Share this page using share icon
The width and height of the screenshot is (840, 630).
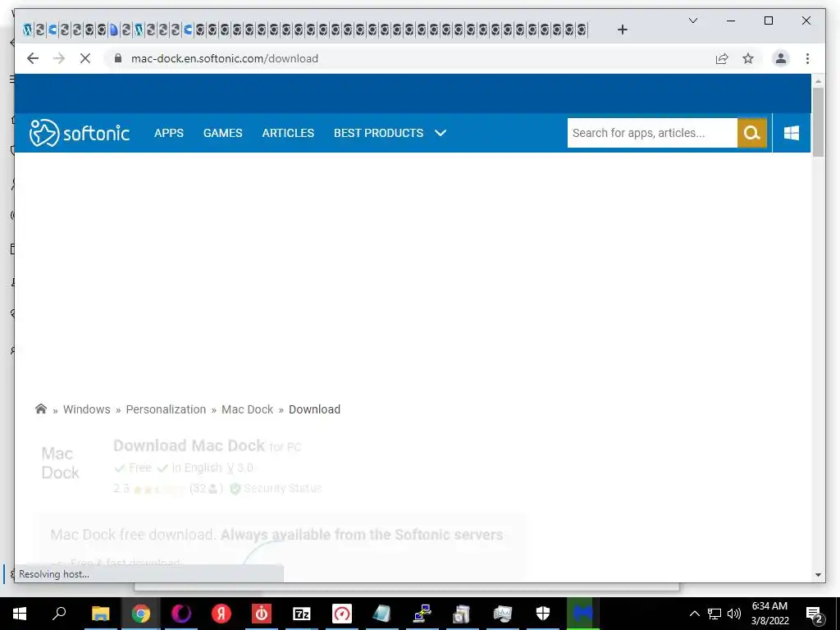pos(722,58)
